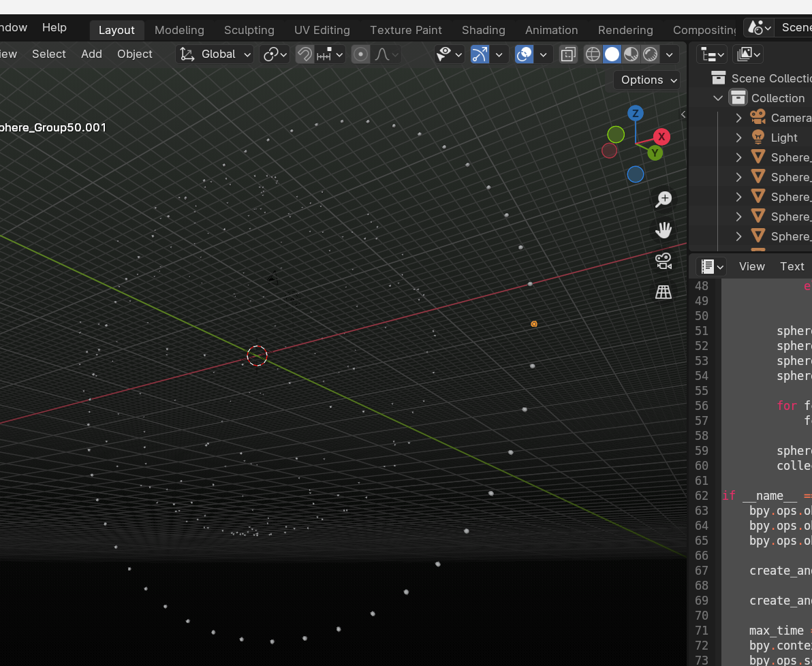Click the 'if __name__' code line
812x666 pixels.
(x=766, y=496)
